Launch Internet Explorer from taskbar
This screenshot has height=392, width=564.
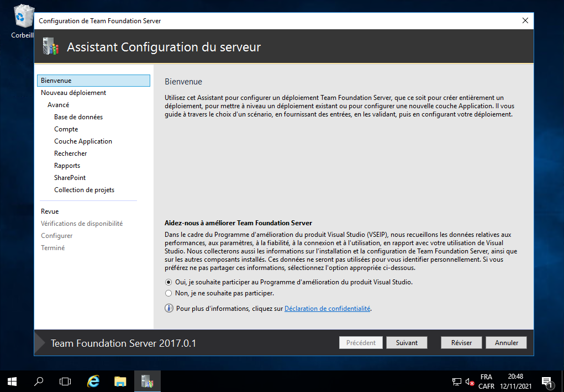click(94, 381)
